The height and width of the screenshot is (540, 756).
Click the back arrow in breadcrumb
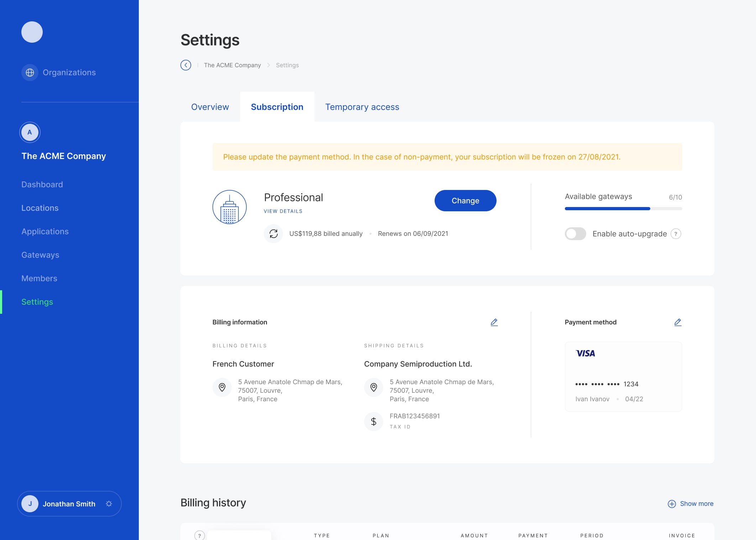[186, 65]
